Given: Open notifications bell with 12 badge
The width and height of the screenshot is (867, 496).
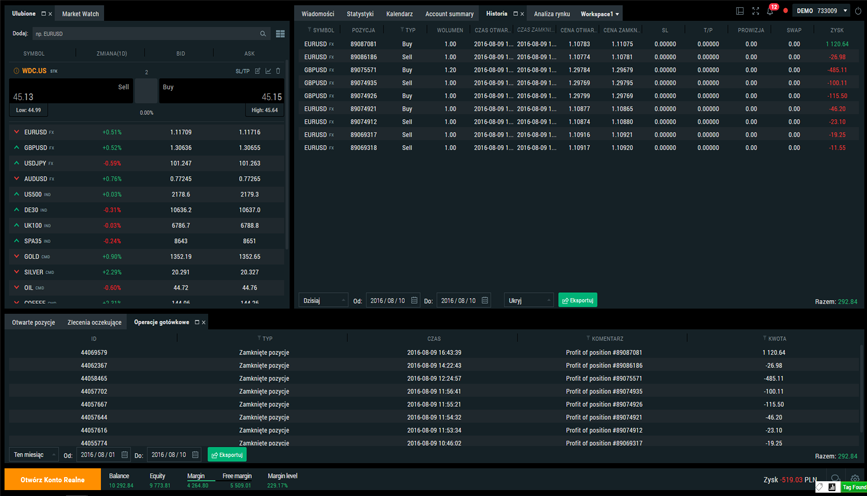Looking at the screenshot, I should tap(770, 11).
